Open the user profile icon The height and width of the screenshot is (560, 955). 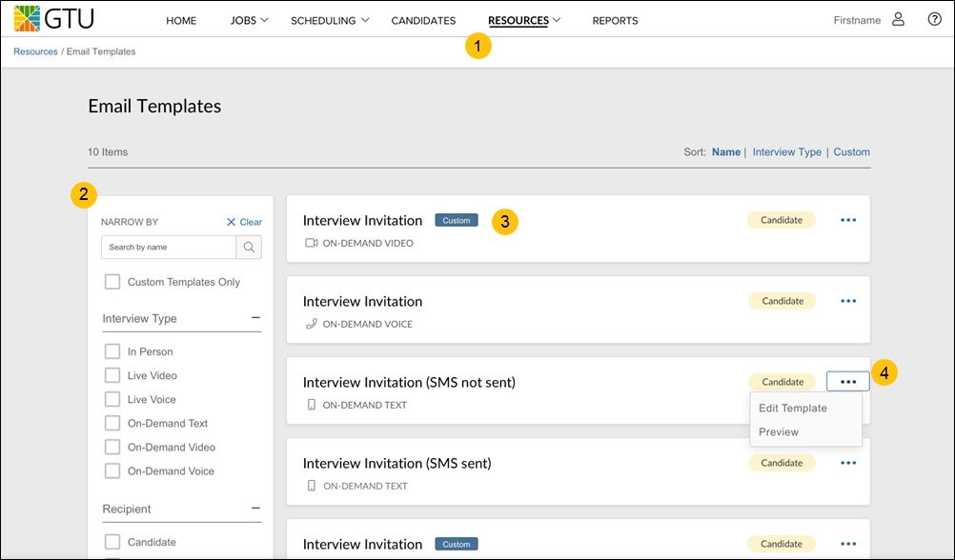(898, 20)
